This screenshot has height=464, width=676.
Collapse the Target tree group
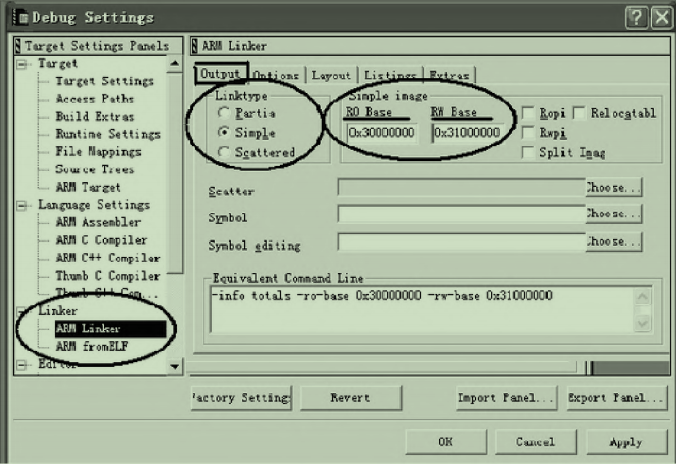click(22, 65)
